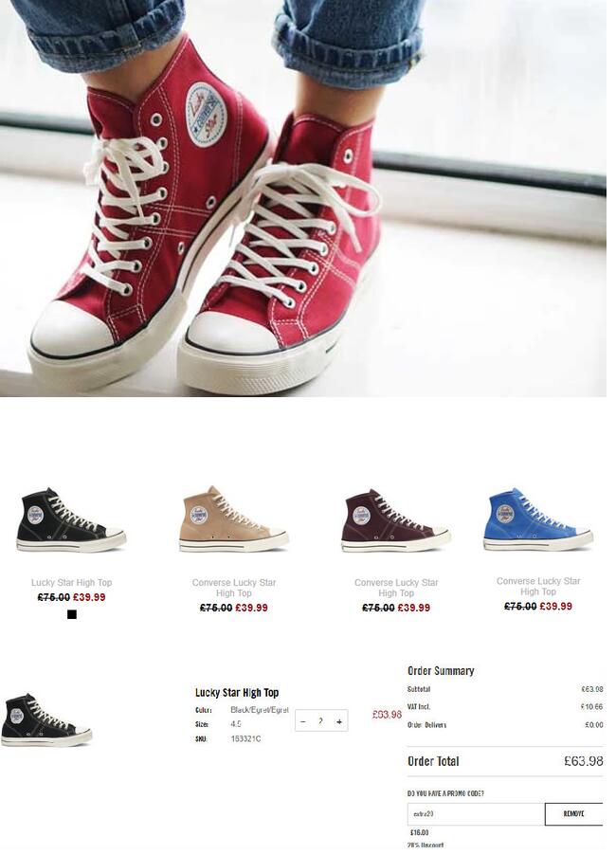Viewport: 616px width, 855px height.
Task: Open the Lucky Star High Top cart title
Action: coord(237,693)
